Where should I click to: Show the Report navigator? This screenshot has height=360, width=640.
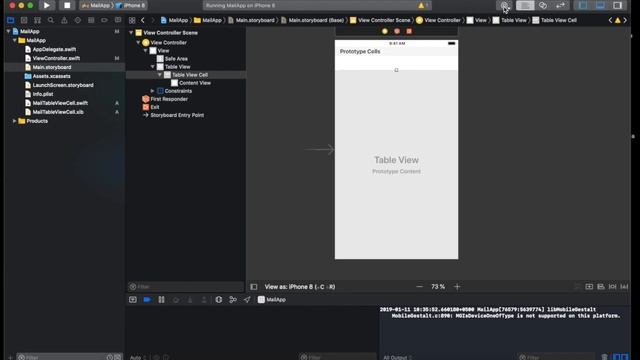(118, 20)
